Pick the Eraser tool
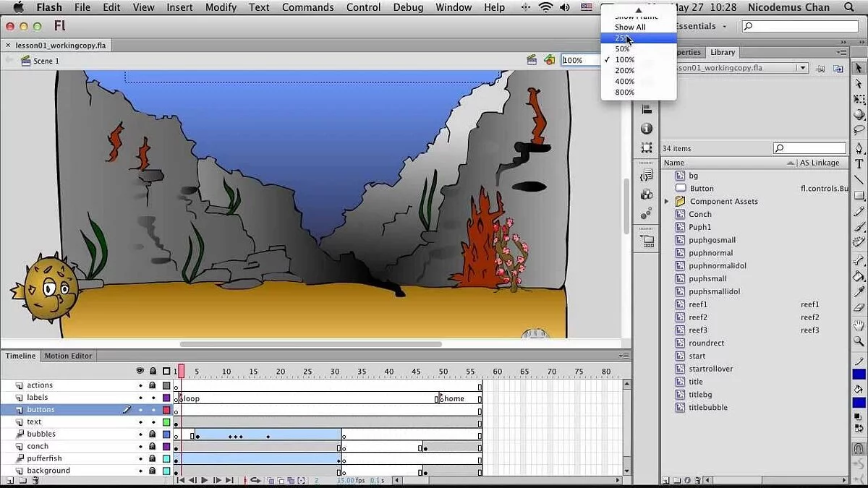This screenshot has height=488, width=868. click(859, 307)
